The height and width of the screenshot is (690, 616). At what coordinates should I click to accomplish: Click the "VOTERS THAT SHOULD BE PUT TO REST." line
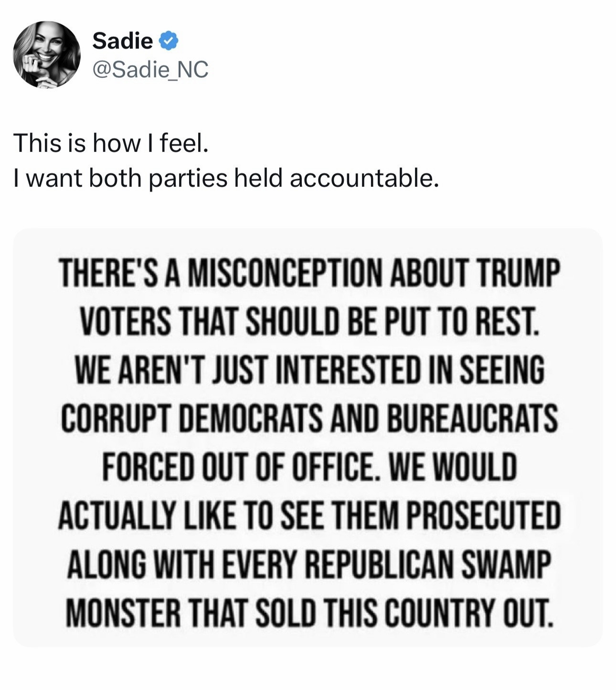pos(308,323)
